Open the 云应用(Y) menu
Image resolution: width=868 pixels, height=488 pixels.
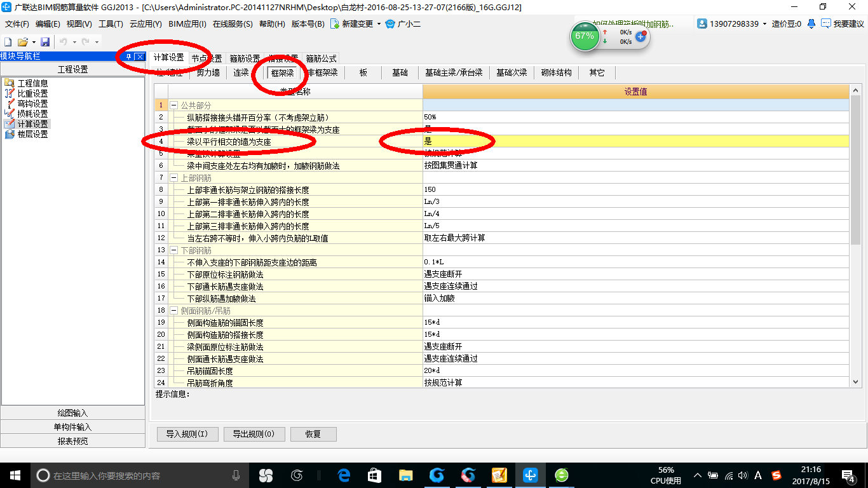point(146,24)
